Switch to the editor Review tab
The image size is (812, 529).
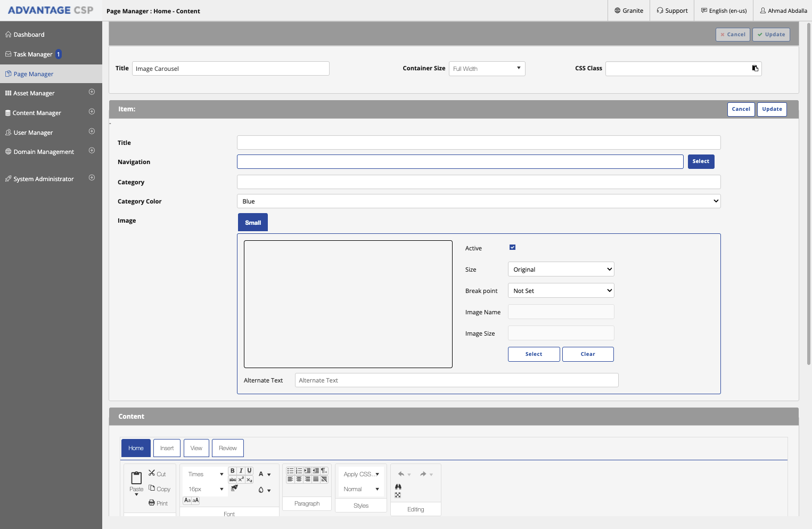[228, 448]
